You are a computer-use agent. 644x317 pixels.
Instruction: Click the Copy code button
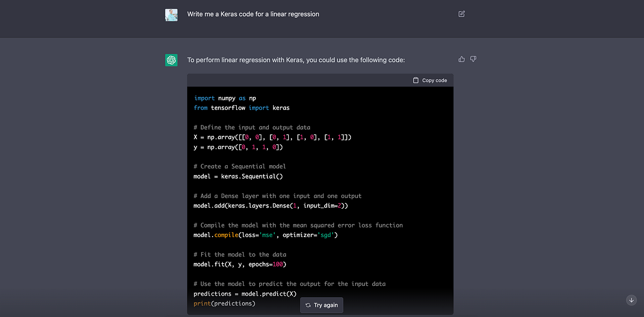430,79
